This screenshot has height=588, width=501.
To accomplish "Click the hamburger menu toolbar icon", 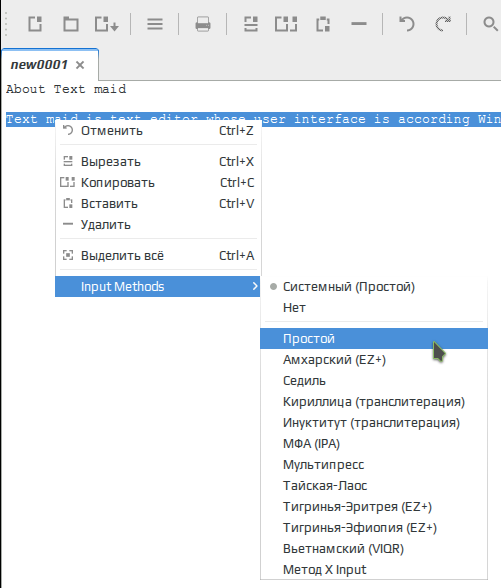I will click(x=155, y=24).
